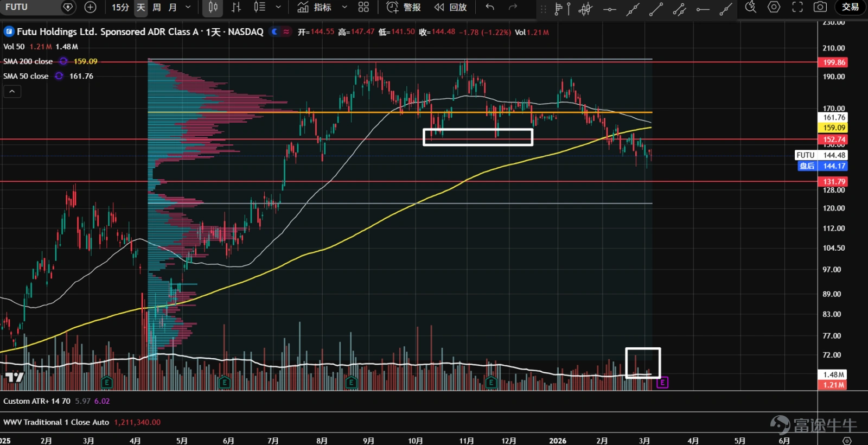Select the single-point ray drawing tool
The width and height of the screenshot is (868, 445).
pos(726,9)
